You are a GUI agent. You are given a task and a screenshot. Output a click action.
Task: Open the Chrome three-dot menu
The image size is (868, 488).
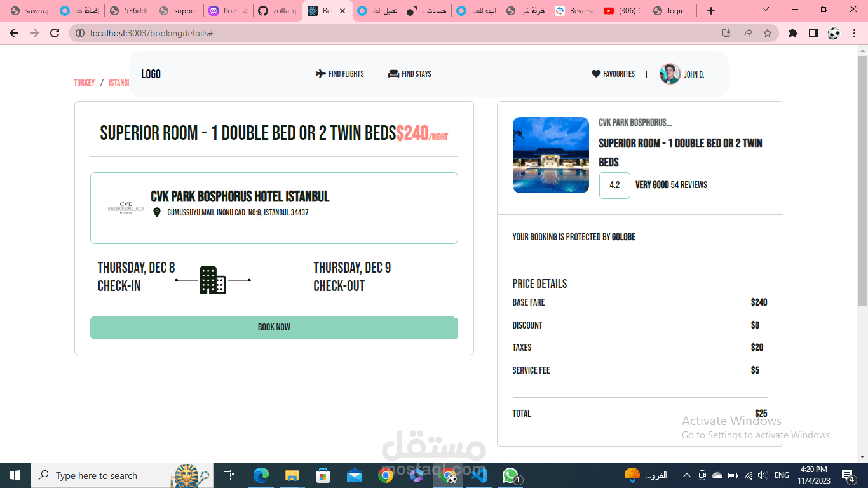point(853,33)
